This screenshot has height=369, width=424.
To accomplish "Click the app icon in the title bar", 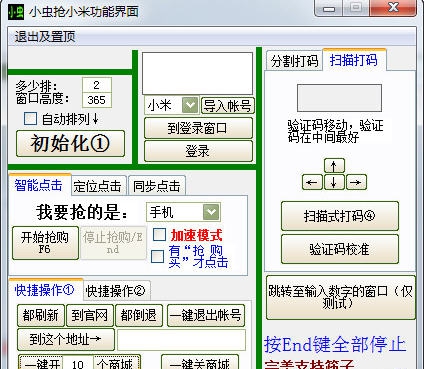I will [x=16, y=12].
